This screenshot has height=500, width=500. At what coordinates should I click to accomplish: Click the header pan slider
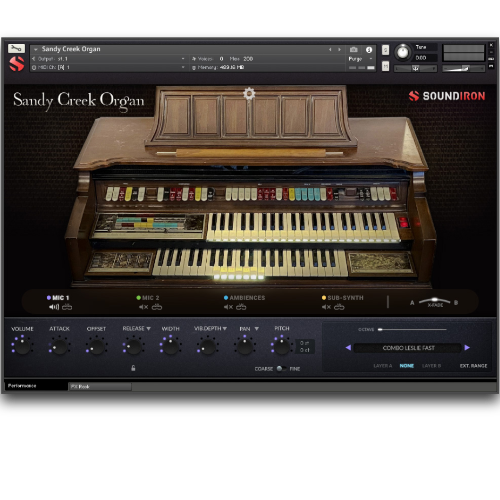pos(415,69)
